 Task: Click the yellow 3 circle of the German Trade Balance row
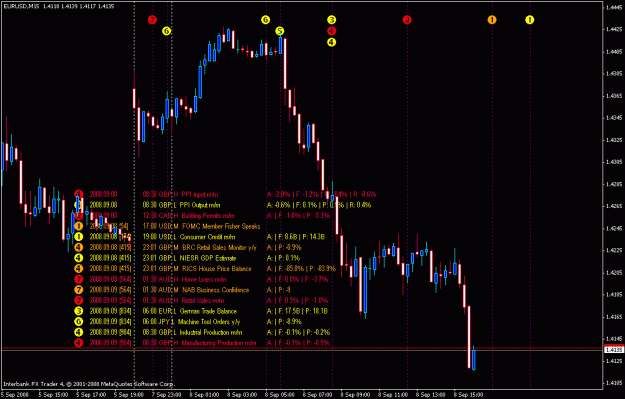pyautogui.click(x=79, y=311)
